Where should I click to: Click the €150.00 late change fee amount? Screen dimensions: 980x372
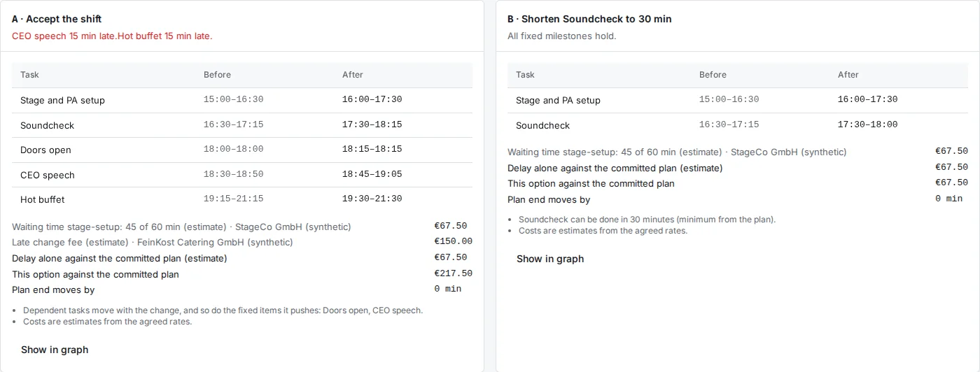click(454, 242)
